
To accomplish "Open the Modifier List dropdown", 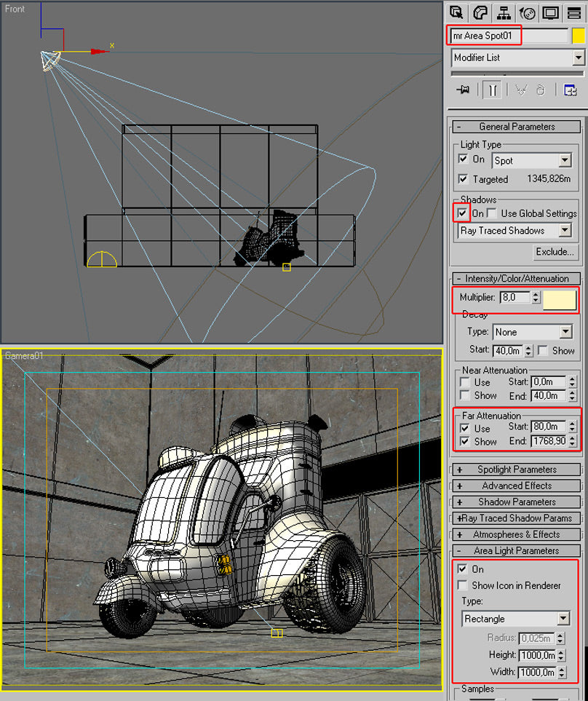I will [x=579, y=57].
